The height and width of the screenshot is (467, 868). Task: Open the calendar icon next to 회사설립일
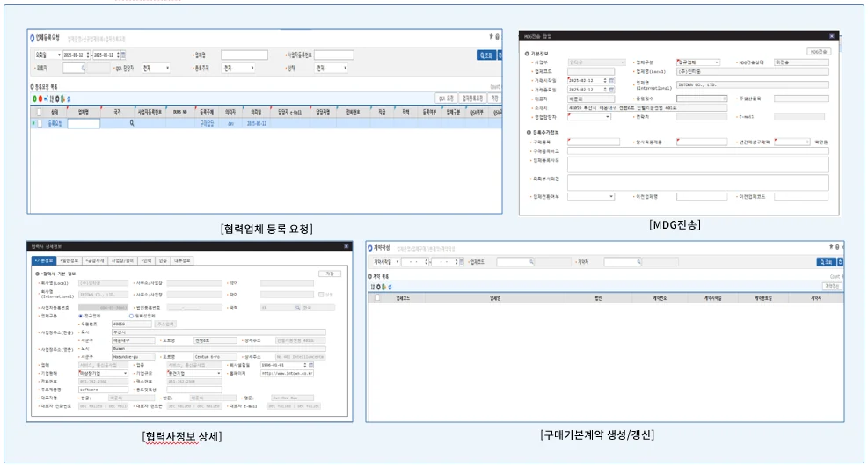coord(311,365)
